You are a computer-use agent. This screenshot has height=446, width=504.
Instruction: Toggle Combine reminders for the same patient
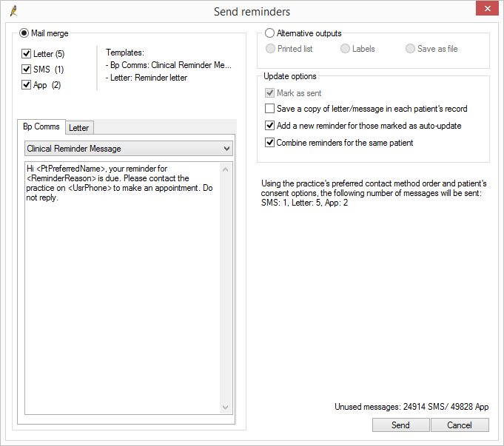[269, 142]
